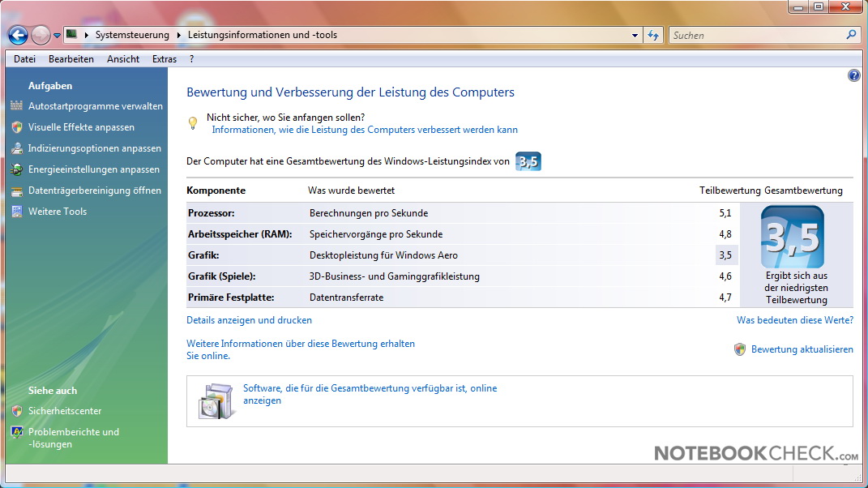The width and height of the screenshot is (868, 488).
Task: Click the Autostartprogramme verwalten icon
Action: (17, 106)
